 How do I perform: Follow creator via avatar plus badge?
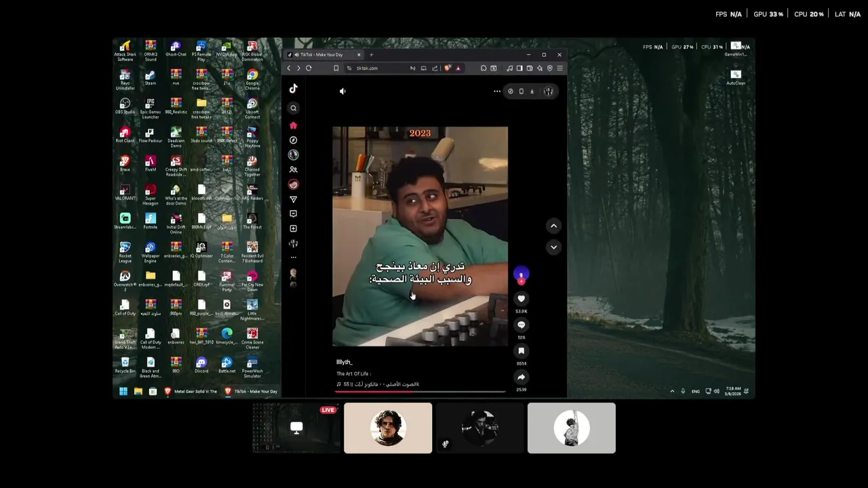click(x=521, y=281)
